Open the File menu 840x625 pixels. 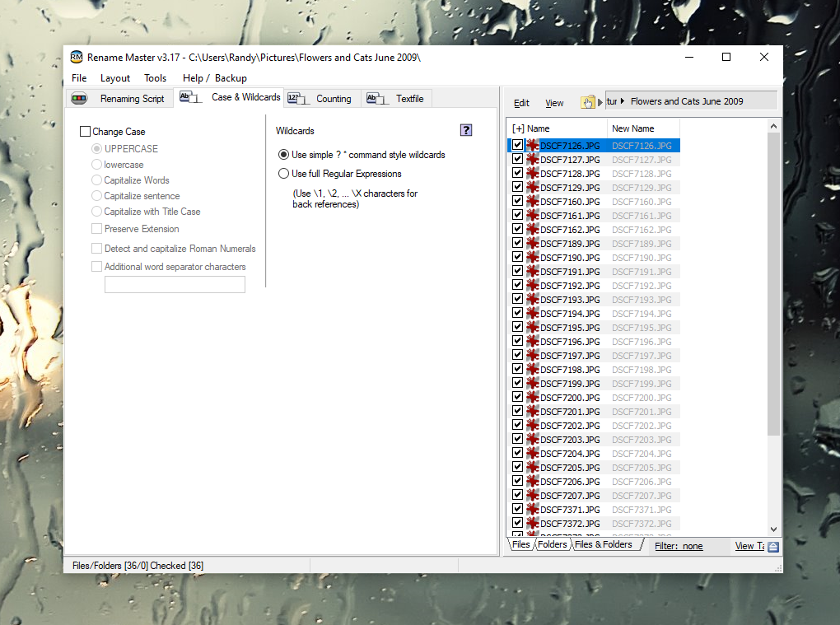(79, 78)
